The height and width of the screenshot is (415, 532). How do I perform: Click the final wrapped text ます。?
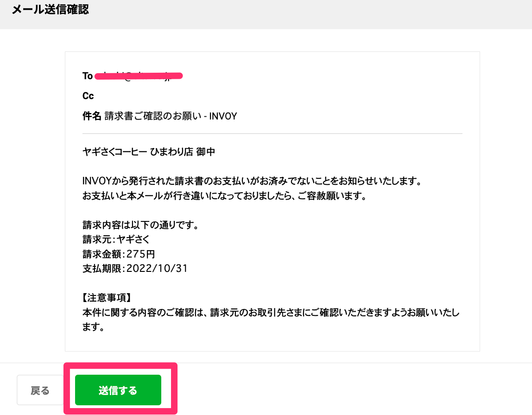(93, 327)
